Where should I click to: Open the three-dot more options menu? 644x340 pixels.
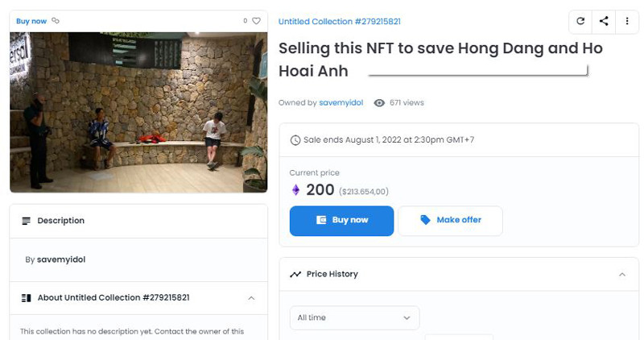coord(626,21)
